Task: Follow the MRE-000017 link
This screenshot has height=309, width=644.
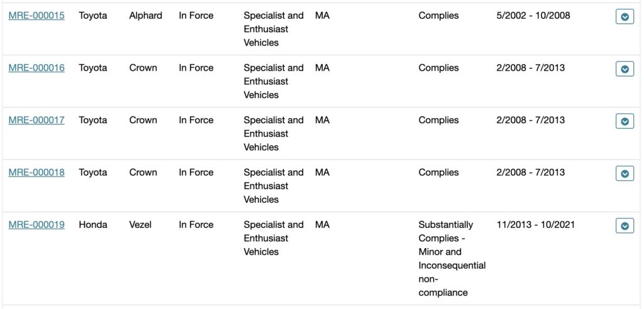Action: coord(36,120)
